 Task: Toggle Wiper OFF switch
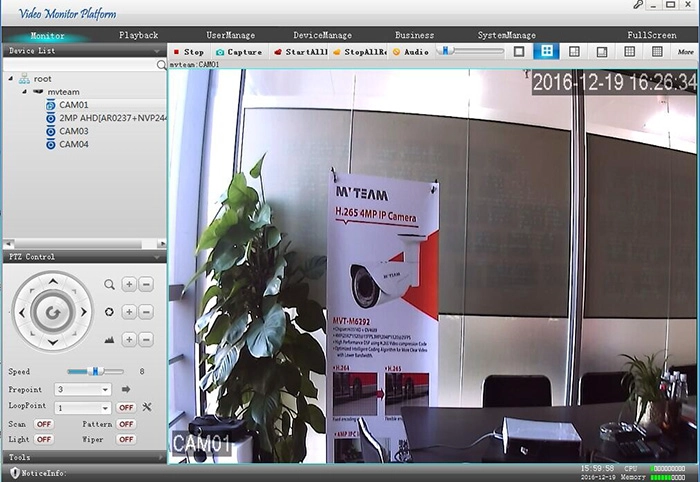click(126, 440)
